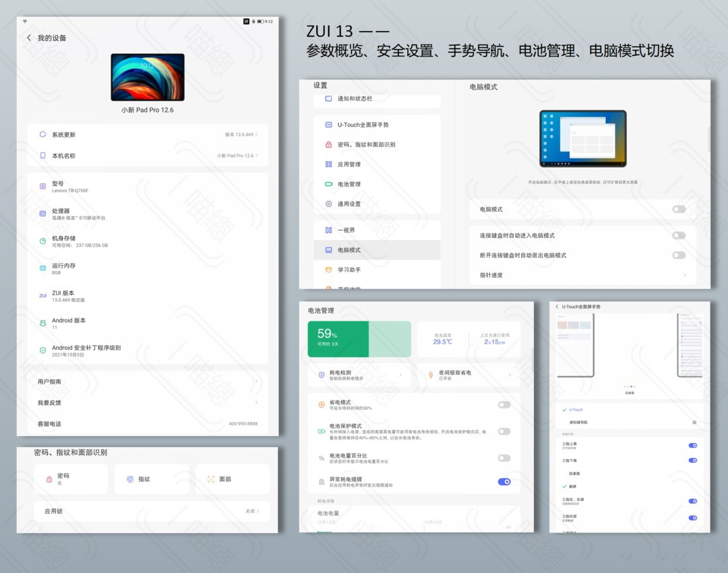This screenshot has height=573, width=728.
Task: Click the 应用管理 grid icon
Action: [x=329, y=164]
